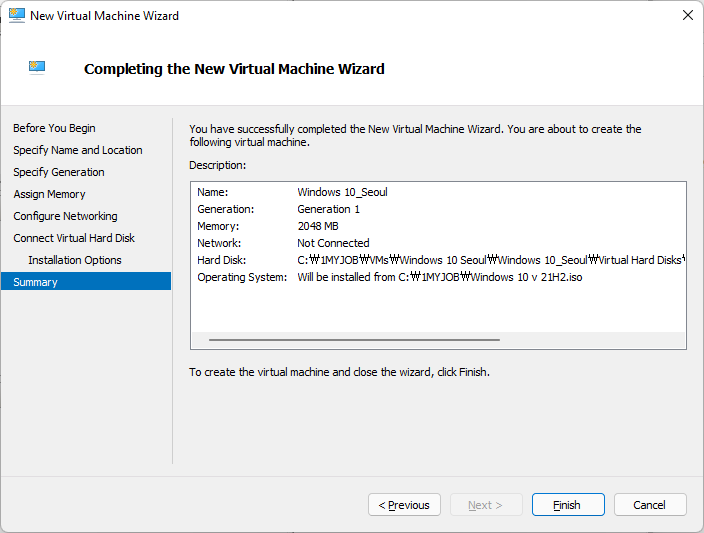Go to the Before You Begin step
Viewport: 704px width, 533px height.
[x=54, y=128]
